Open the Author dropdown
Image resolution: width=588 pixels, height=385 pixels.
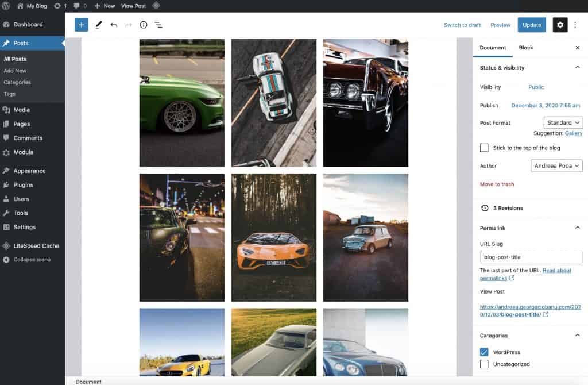[556, 166]
